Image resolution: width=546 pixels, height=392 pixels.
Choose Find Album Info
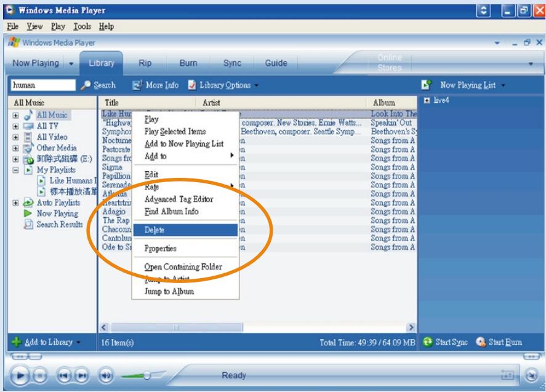click(186, 211)
